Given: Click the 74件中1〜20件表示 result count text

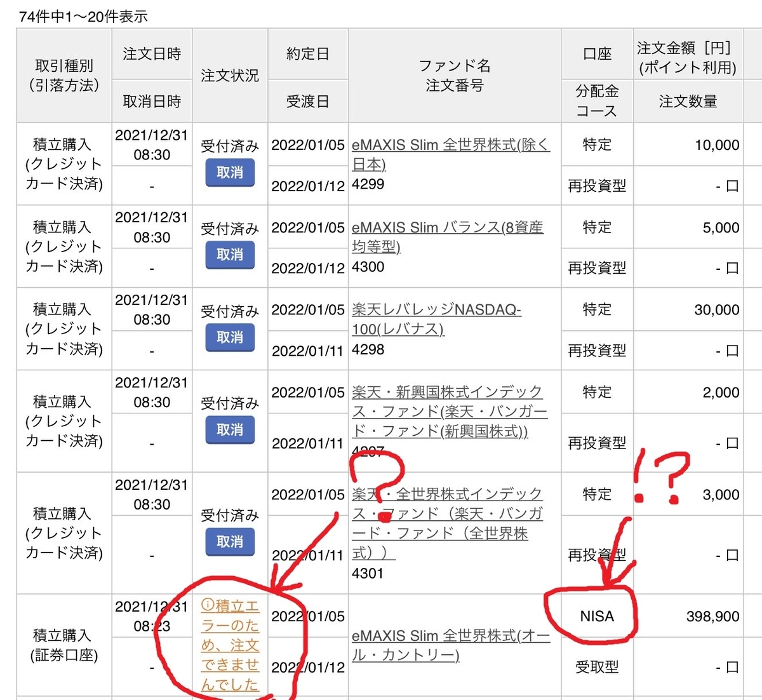Looking at the screenshot, I should point(83,17).
